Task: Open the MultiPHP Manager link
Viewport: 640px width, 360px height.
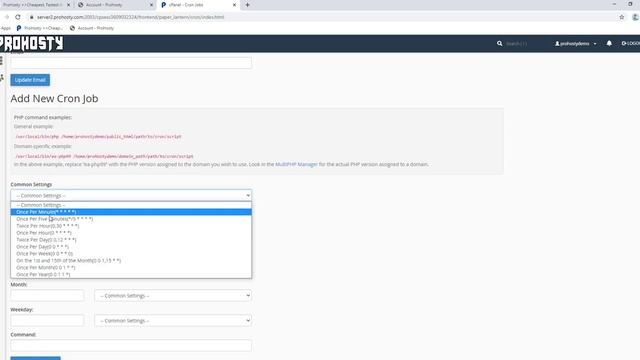Action: point(296,164)
